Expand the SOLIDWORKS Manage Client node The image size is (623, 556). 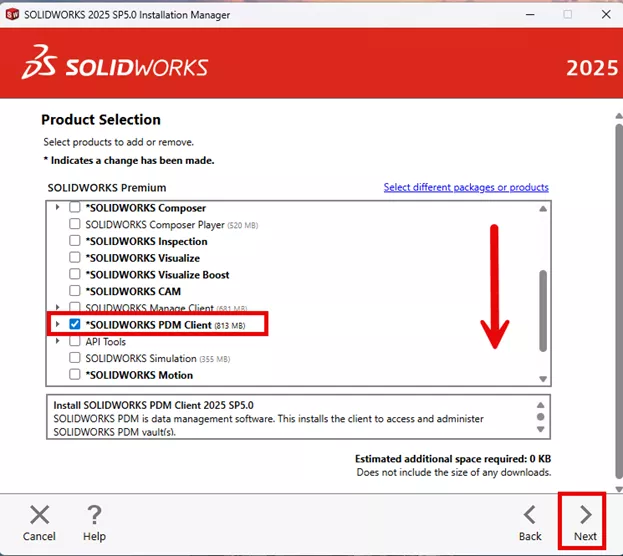tap(58, 307)
